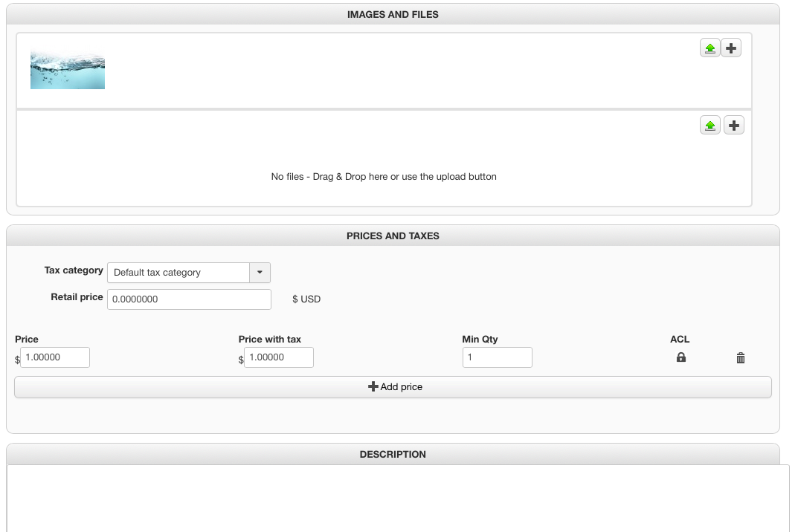Click the Retail price input field
The image size is (798, 532).
[x=189, y=299]
